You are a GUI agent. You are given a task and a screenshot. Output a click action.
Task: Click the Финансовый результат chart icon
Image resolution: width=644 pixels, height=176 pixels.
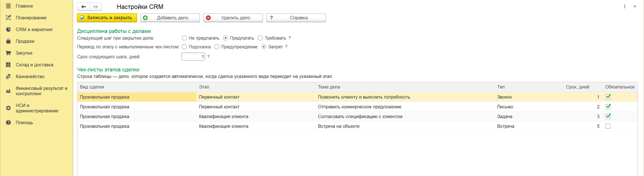[8, 91]
